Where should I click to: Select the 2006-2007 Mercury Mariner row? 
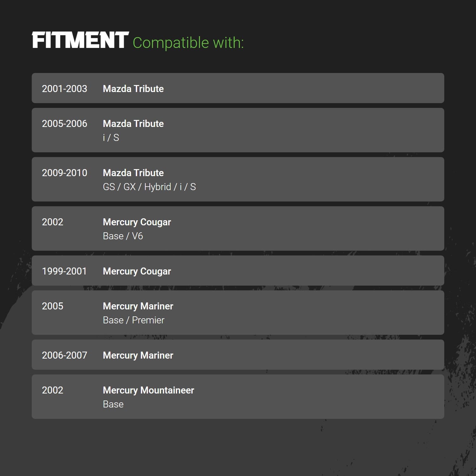[x=238, y=355]
